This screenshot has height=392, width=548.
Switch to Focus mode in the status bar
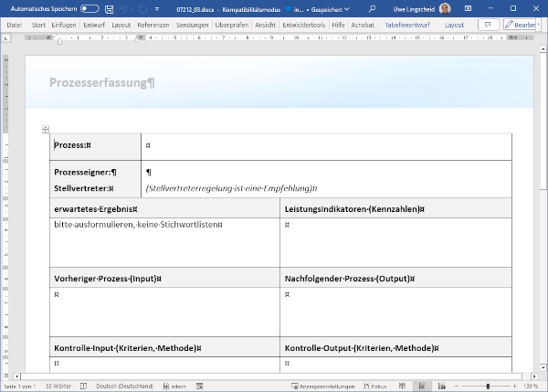tap(374, 387)
